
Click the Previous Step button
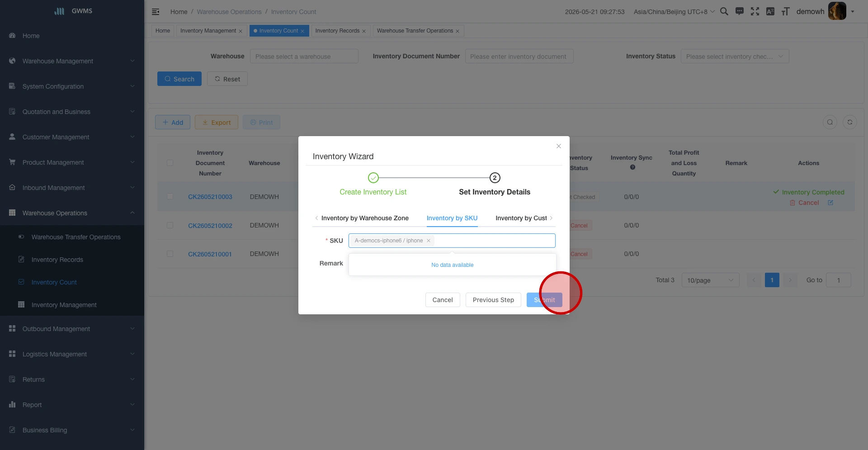pos(493,300)
